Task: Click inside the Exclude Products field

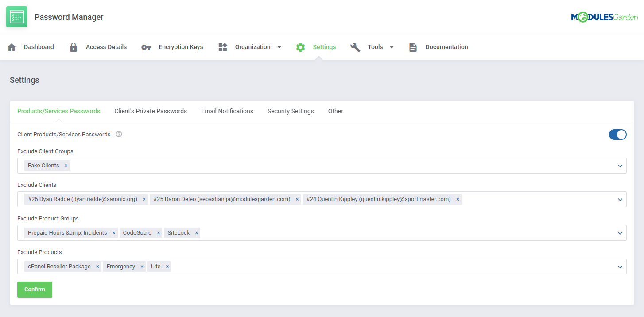Action: click(390, 267)
